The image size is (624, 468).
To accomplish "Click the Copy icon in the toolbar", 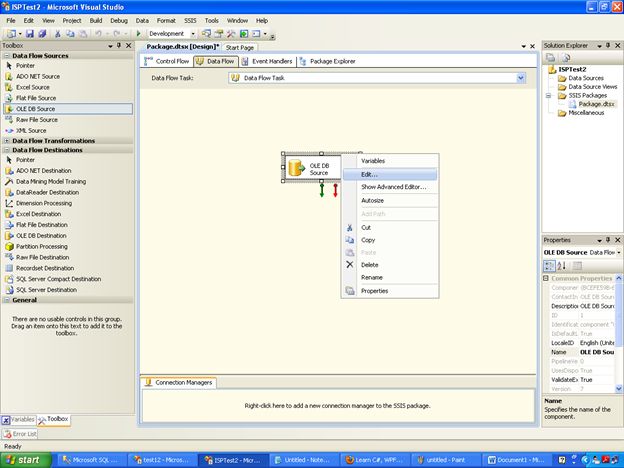I will [70, 34].
